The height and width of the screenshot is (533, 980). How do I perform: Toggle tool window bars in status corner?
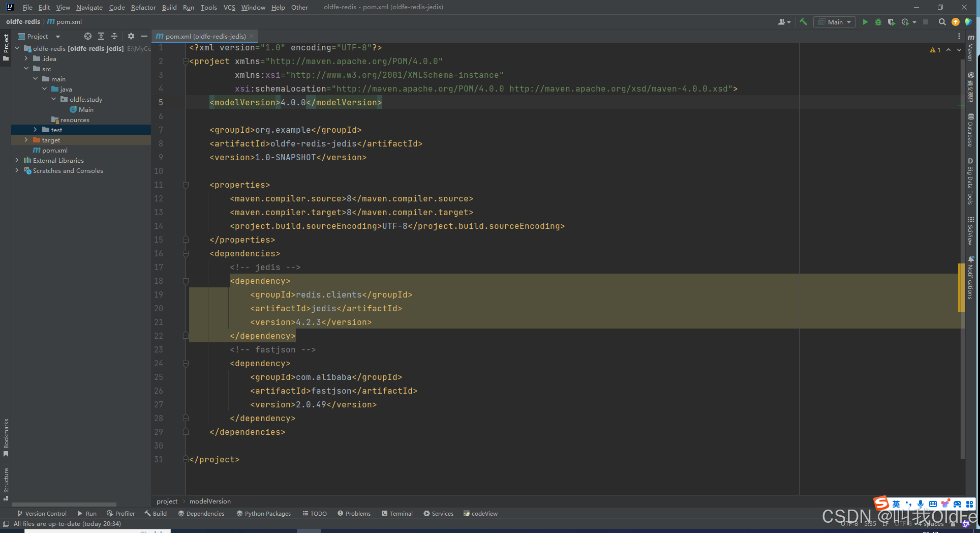[x=6, y=523]
